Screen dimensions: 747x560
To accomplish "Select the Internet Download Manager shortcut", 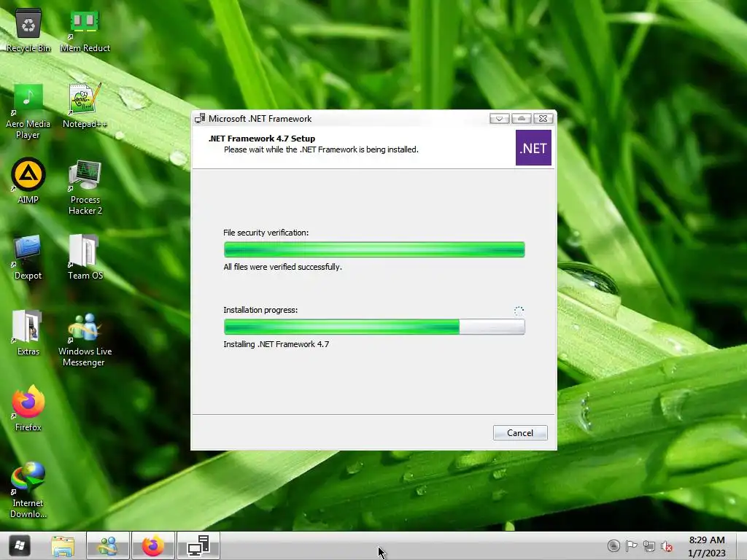I will tap(28, 490).
